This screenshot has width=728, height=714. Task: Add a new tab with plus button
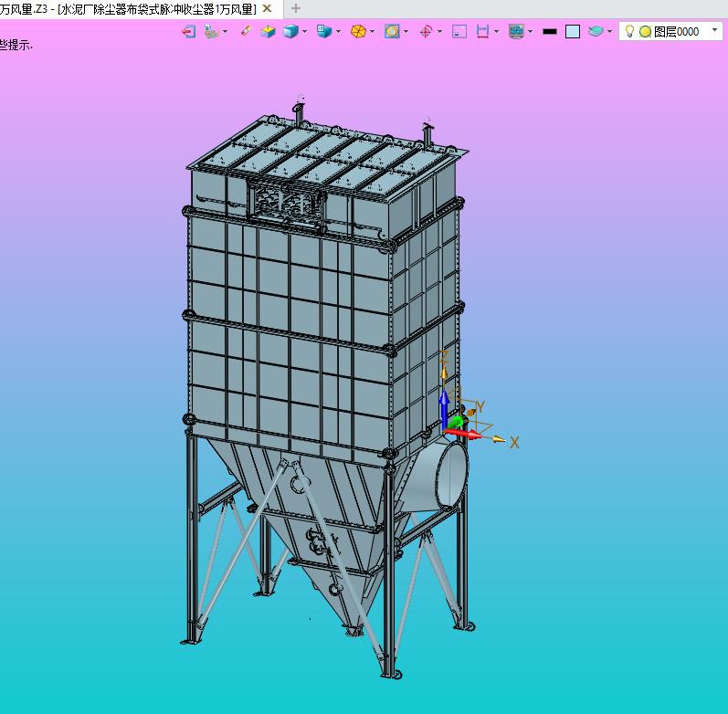pyautogui.click(x=296, y=8)
